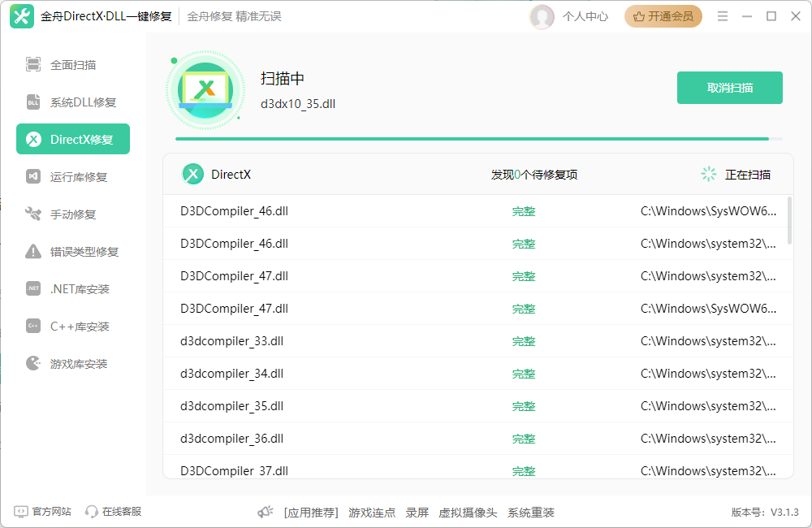The image size is (812, 528).
Task: Open 游戏库安装 section
Action: tap(73, 363)
